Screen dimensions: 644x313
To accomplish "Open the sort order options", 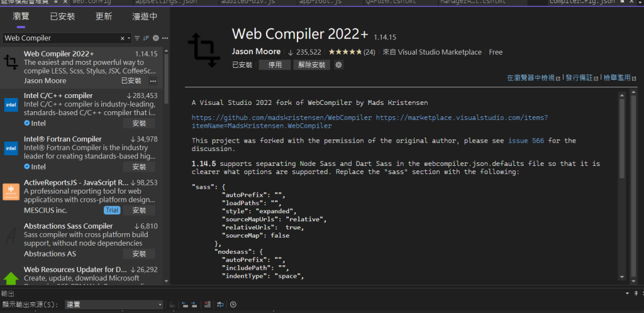I will 146,38.
